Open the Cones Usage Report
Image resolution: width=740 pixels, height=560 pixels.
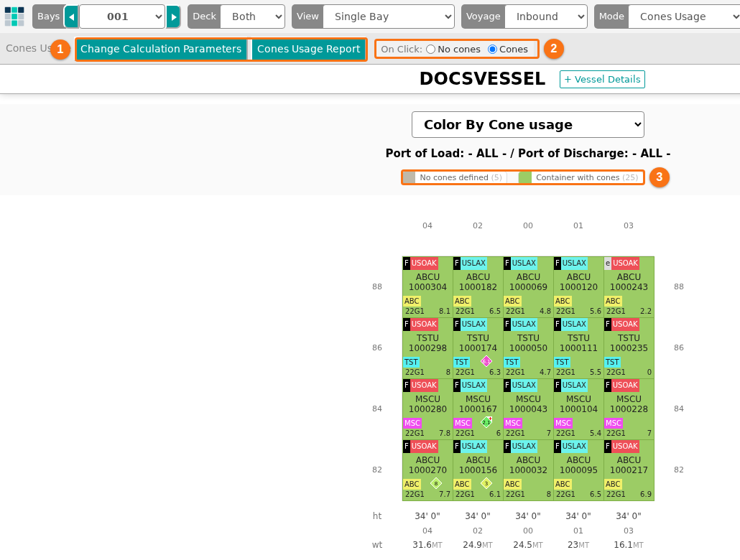309,49
